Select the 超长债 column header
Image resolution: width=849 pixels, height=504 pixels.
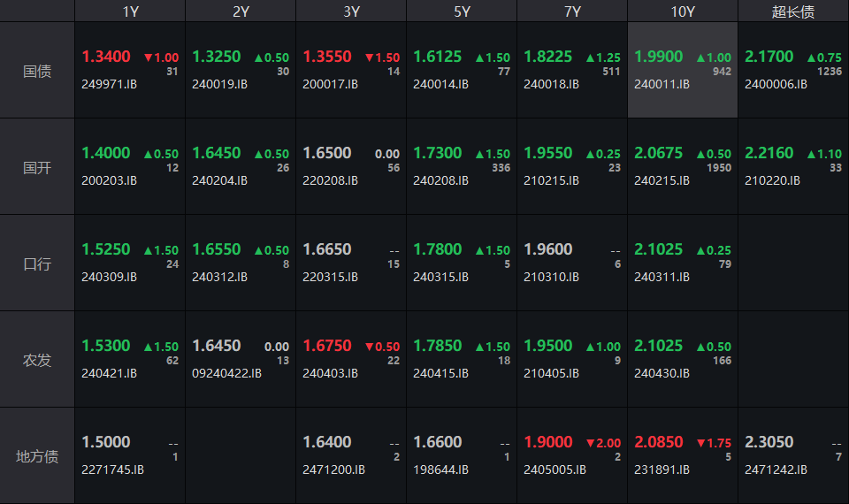click(x=793, y=11)
